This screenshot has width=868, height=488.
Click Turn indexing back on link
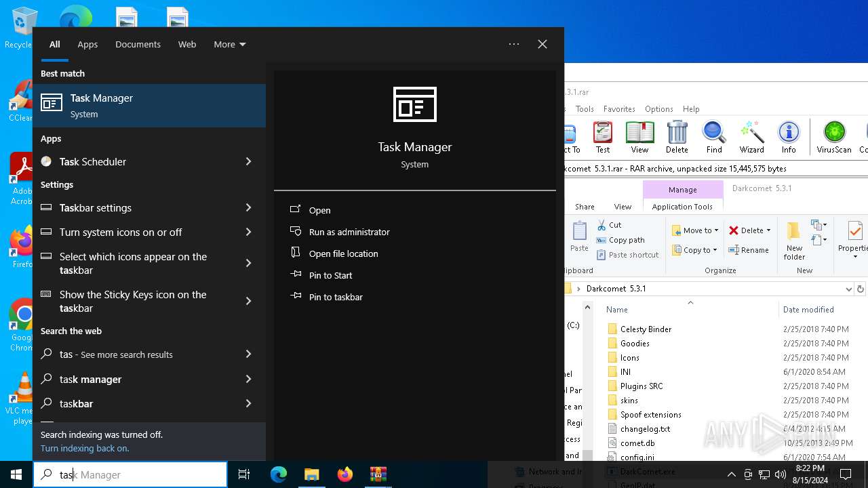click(x=85, y=448)
